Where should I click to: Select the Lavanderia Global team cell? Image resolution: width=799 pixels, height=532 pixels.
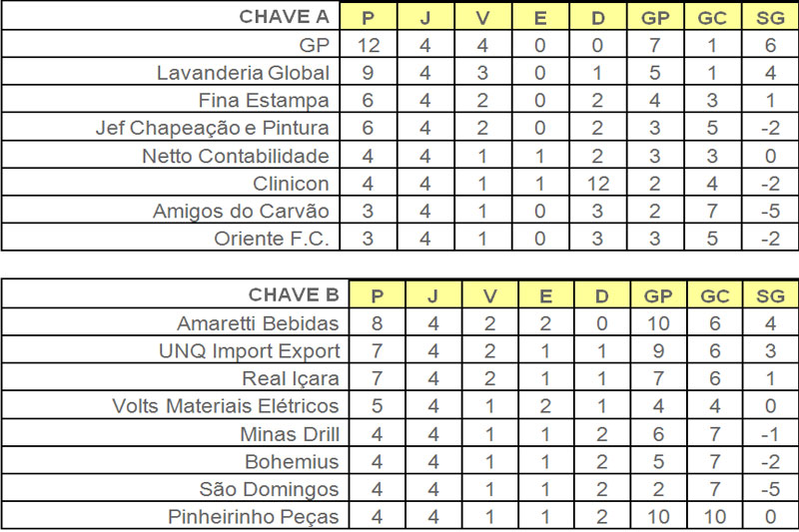(x=243, y=73)
